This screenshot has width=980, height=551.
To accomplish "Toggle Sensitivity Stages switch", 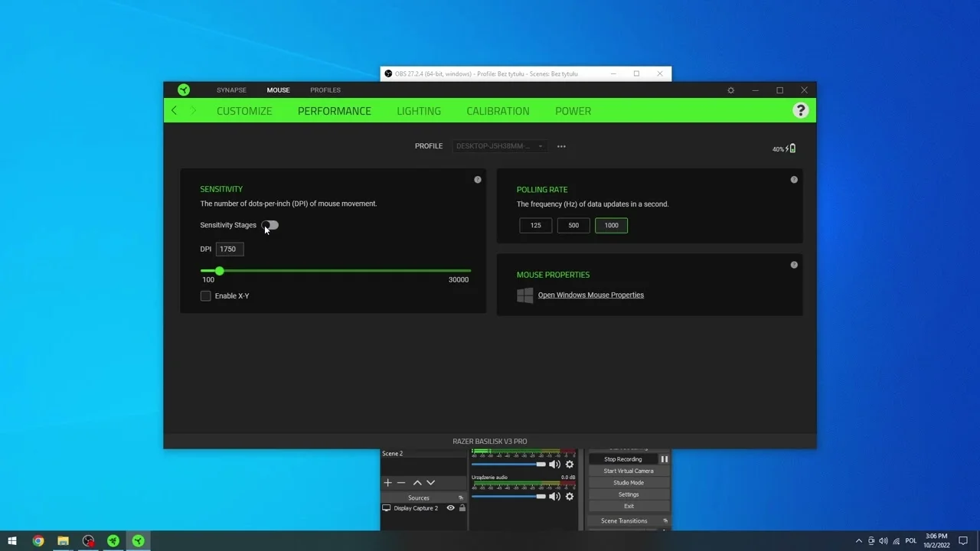I will [270, 225].
